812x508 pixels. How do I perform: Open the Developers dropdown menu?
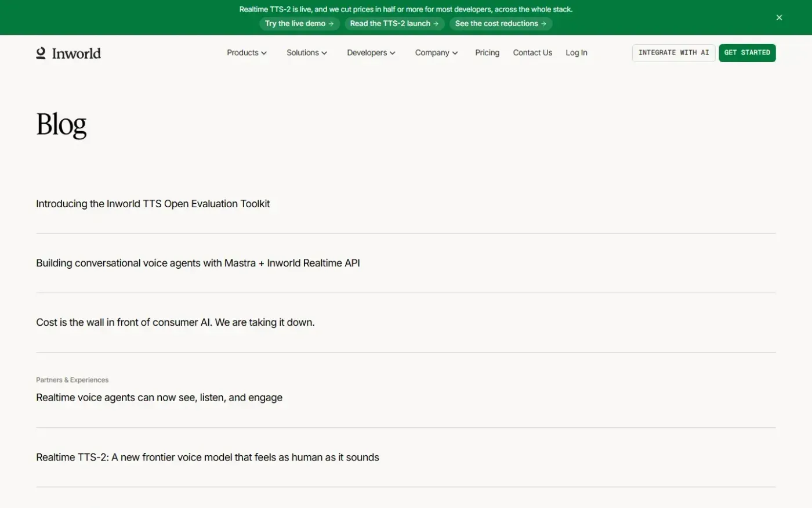pyautogui.click(x=371, y=53)
